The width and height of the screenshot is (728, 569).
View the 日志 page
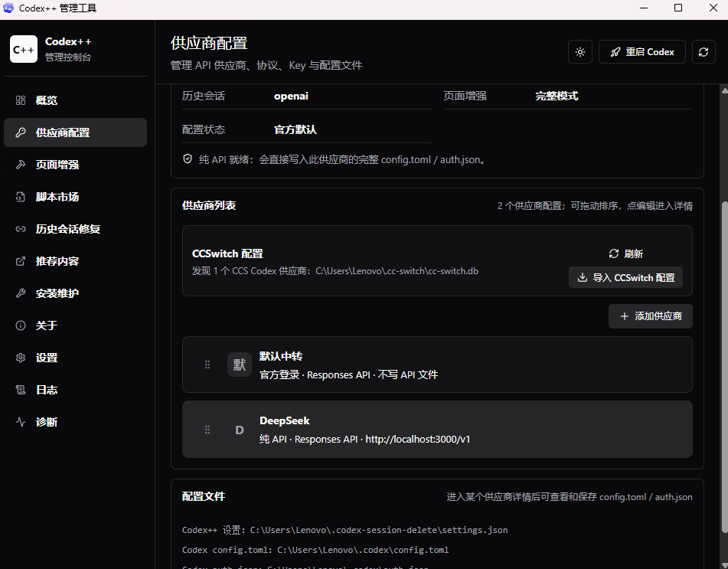click(x=75, y=390)
